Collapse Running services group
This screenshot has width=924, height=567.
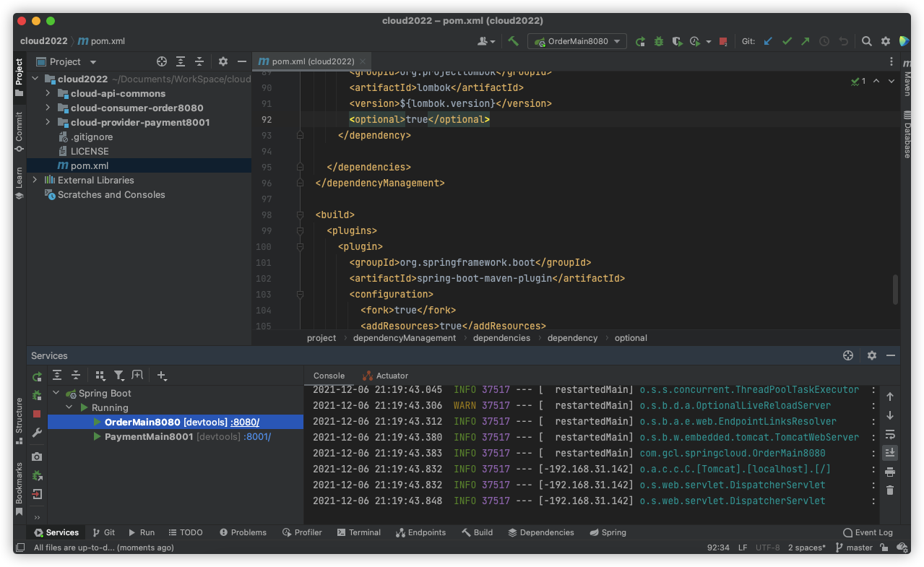(x=69, y=407)
